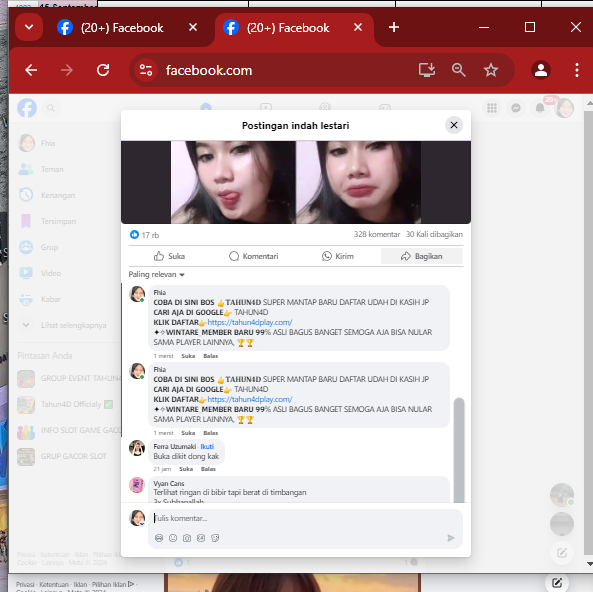593x592 pixels.
Task: Go back to previous page
Action: point(31,70)
